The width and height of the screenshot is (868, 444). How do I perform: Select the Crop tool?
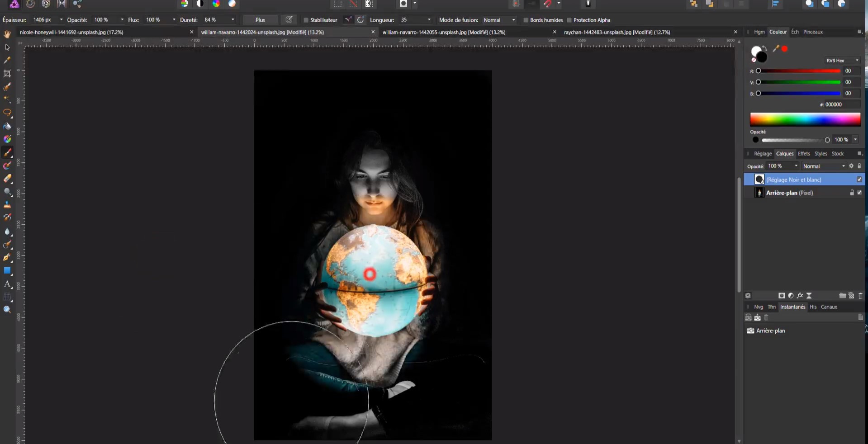[x=7, y=73]
